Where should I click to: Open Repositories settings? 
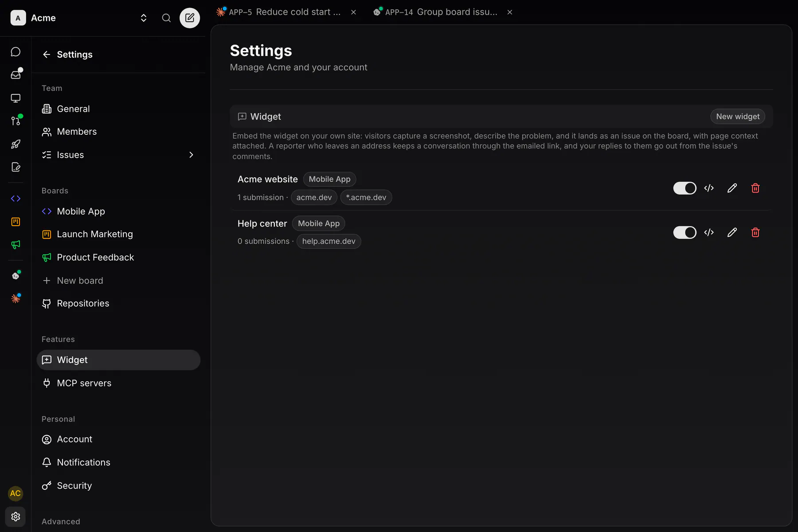(118, 303)
